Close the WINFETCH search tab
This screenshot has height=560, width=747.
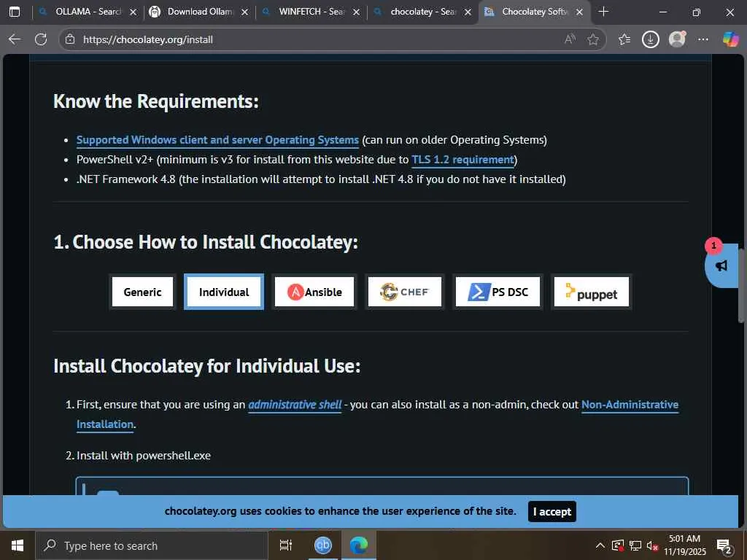click(356, 12)
